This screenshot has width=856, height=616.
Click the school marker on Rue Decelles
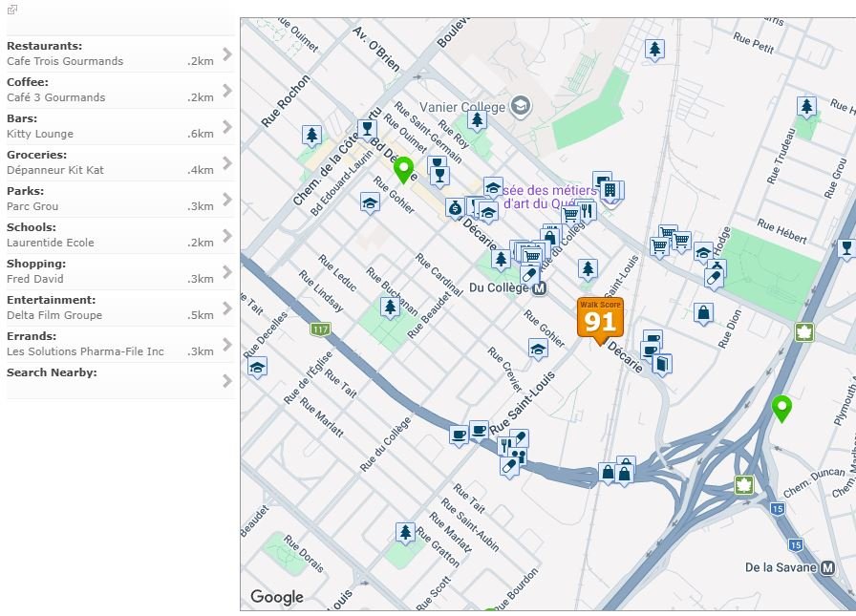point(257,368)
